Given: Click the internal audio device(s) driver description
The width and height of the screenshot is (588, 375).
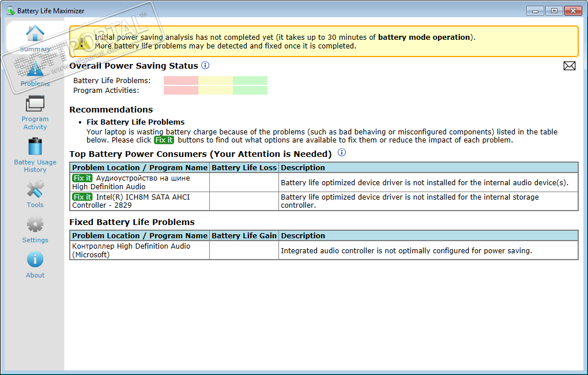Looking at the screenshot, I should tap(424, 183).
